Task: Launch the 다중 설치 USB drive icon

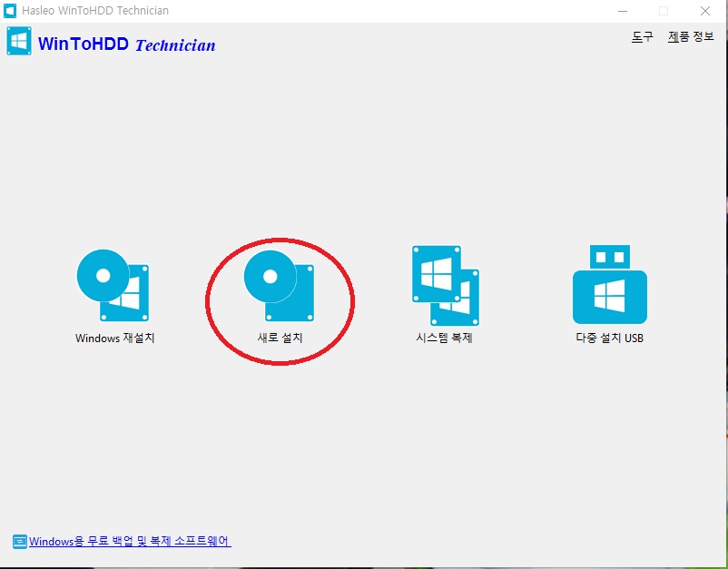Action: 610,284
